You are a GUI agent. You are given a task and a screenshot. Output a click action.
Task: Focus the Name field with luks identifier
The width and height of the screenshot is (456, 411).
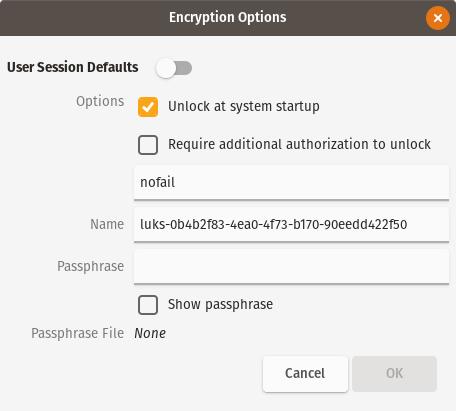[291, 224]
